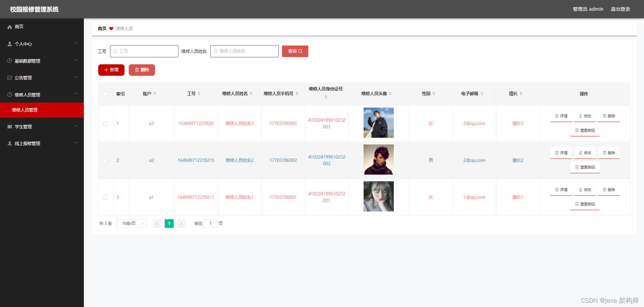Open avatar thumbnail of 维修人员姓名1
Image resolution: width=644 pixels, height=307 pixels.
(379, 196)
